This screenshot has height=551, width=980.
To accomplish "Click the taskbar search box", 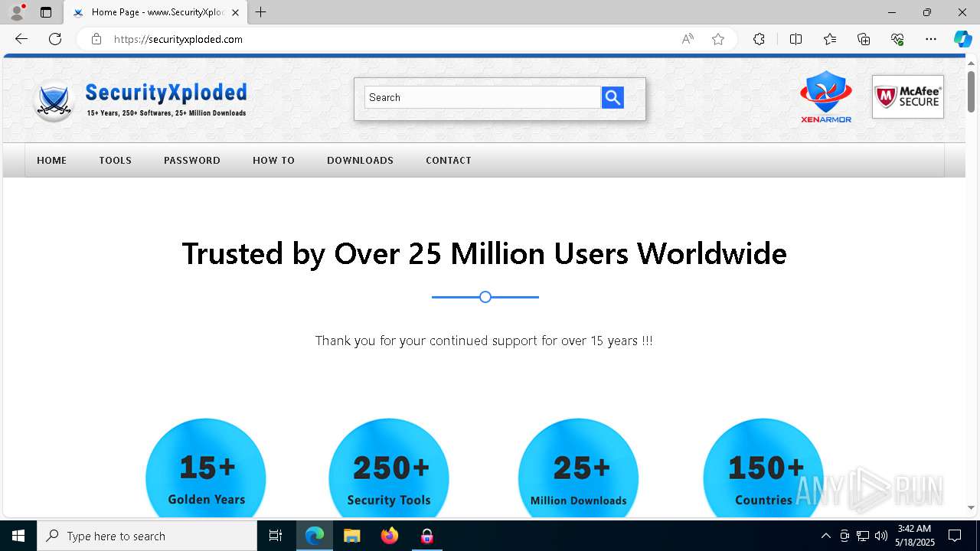I will (147, 536).
